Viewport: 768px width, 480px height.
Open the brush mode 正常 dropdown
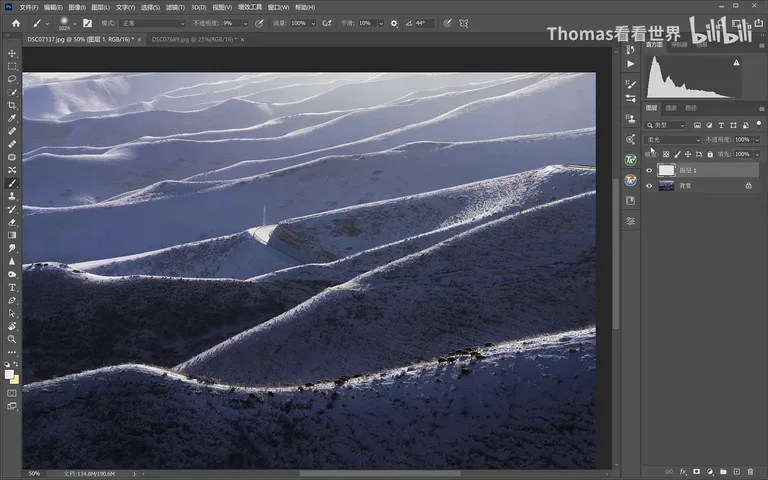pos(153,23)
